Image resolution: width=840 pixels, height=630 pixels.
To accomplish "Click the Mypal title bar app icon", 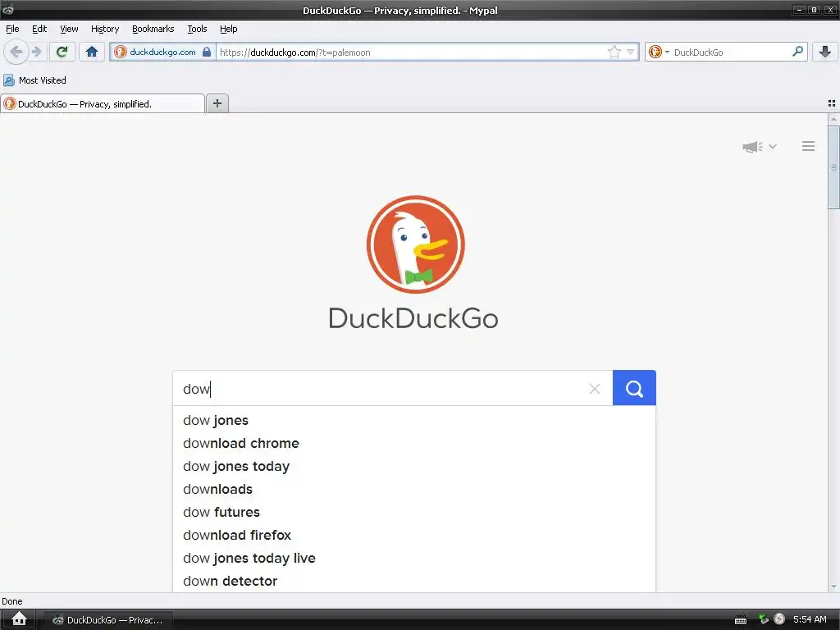I will pos(7,9).
